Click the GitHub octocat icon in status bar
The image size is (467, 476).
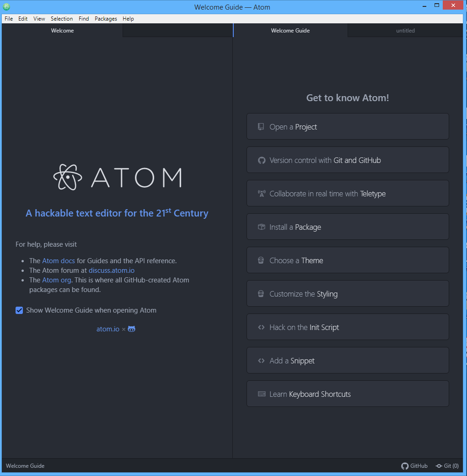click(x=404, y=465)
